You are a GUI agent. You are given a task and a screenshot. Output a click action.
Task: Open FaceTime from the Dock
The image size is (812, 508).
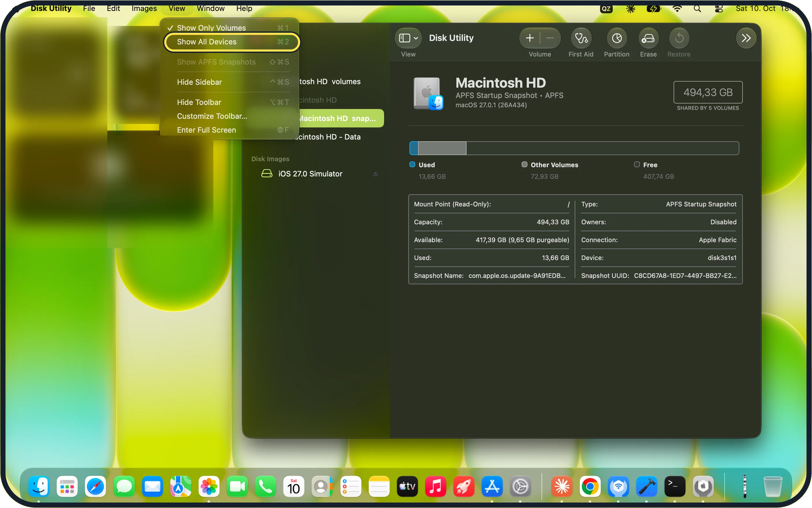[237, 487]
